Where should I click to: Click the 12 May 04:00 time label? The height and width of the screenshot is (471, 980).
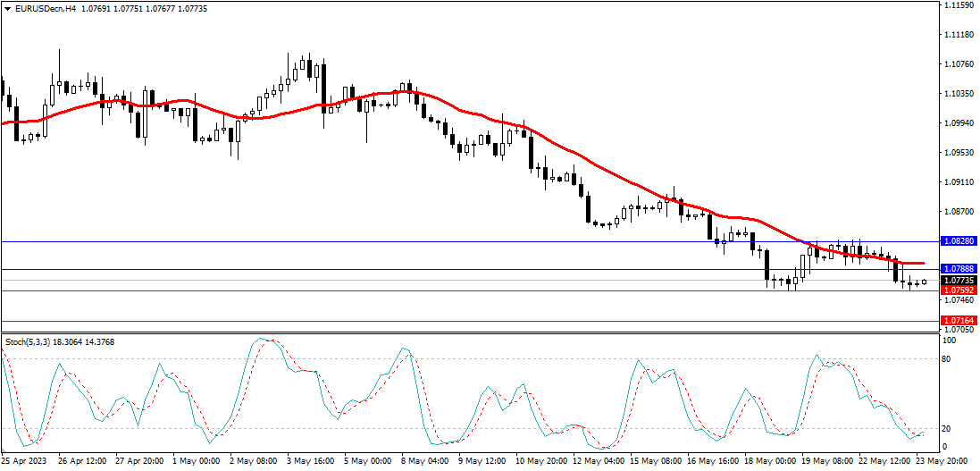tap(599, 461)
